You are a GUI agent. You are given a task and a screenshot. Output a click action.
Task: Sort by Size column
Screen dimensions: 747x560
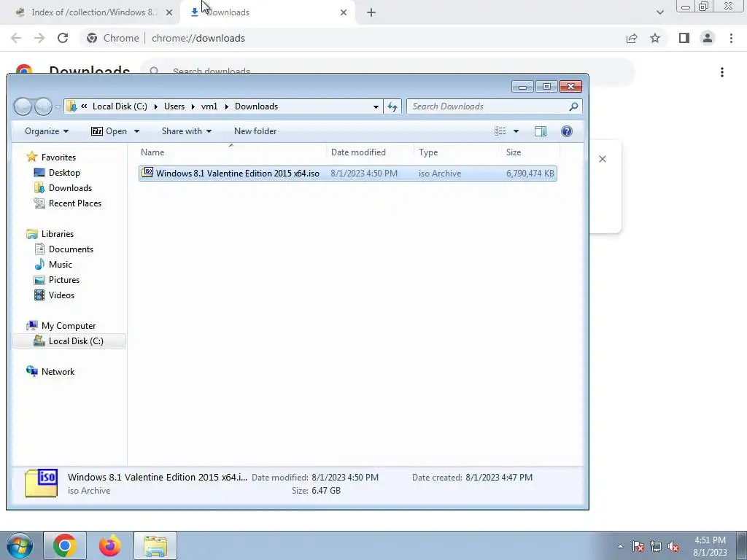pos(531,152)
